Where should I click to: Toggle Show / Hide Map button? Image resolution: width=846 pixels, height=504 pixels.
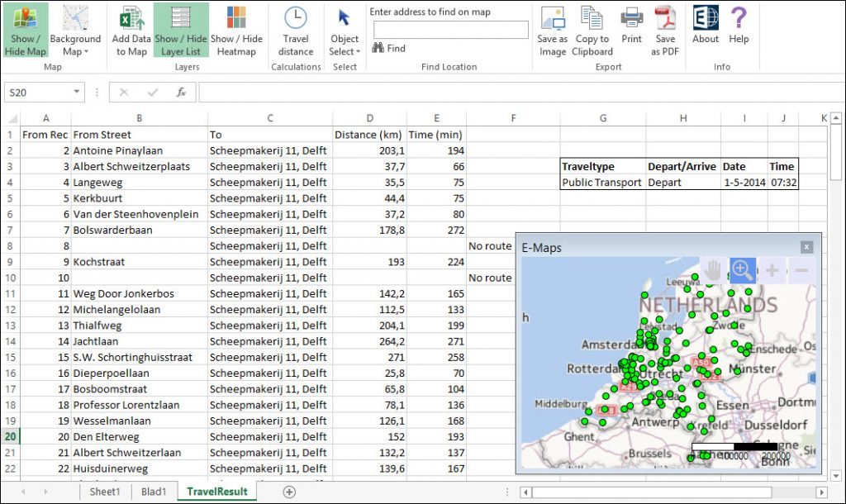tap(26, 31)
